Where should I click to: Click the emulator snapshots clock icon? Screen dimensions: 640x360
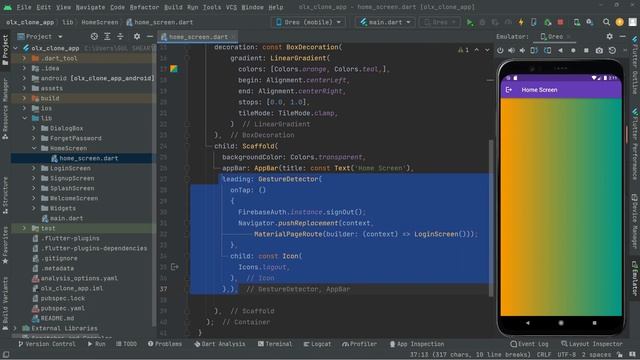coord(612,50)
